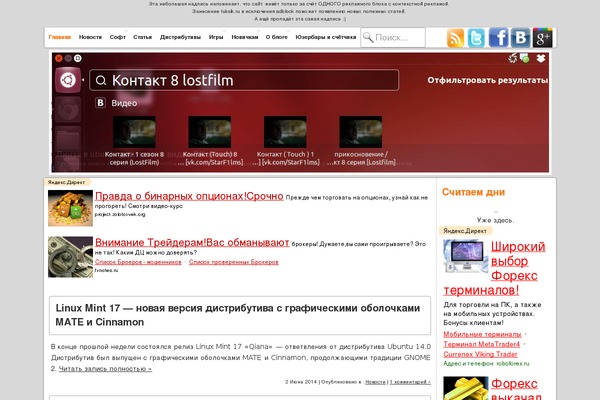
Task: Open Широкий выбор Форекс терминалов ad
Action: pyautogui.click(x=494, y=268)
